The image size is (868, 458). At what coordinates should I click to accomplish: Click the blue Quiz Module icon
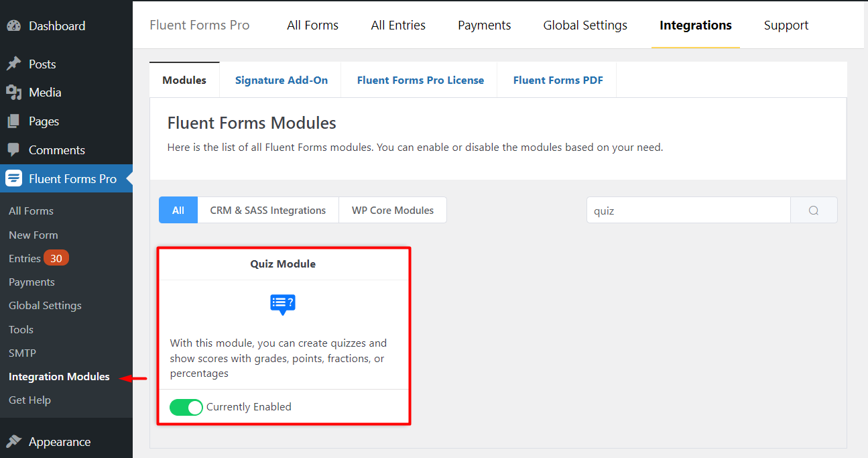click(282, 304)
